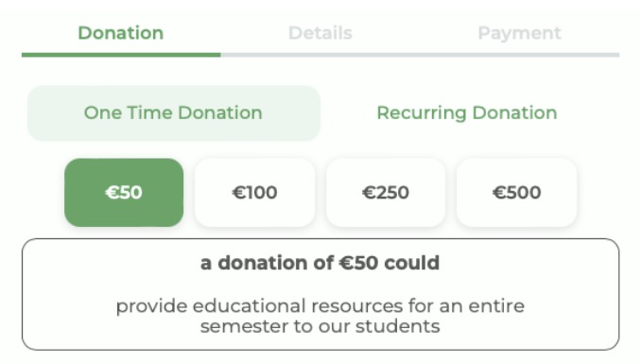This screenshot has height=364, width=641.
Task: Click the gray unfilled progress bar
Action: click(x=421, y=55)
